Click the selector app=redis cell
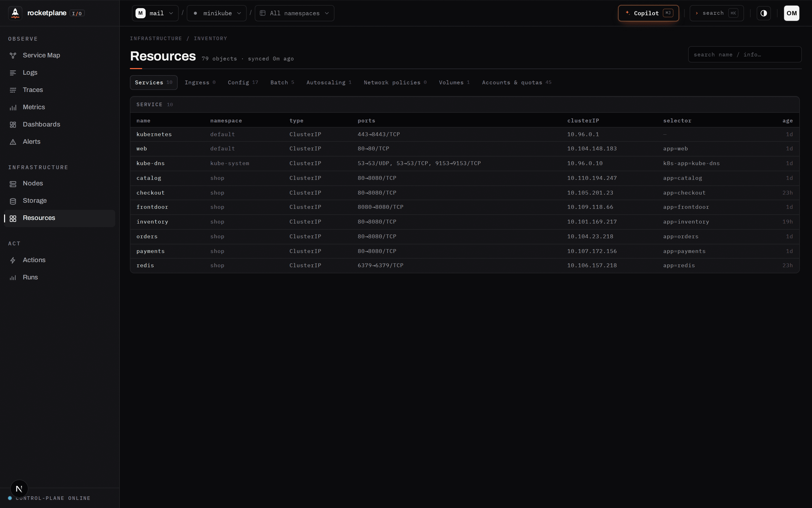The height and width of the screenshot is (508, 812). tap(679, 265)
